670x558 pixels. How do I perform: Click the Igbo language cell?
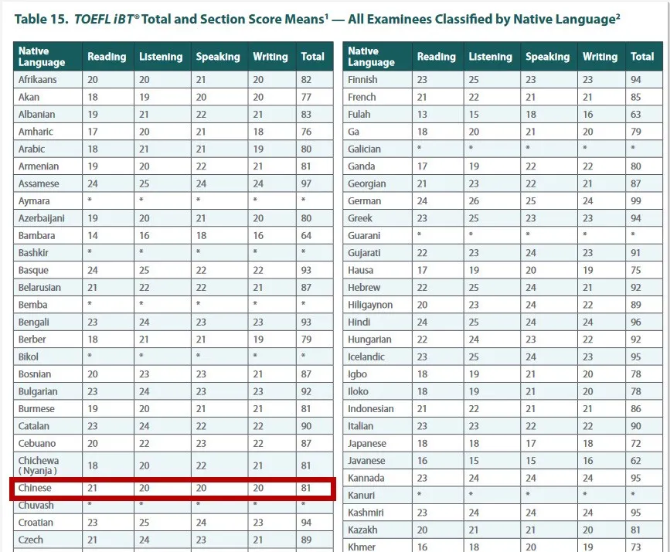(x=378, y=374)
